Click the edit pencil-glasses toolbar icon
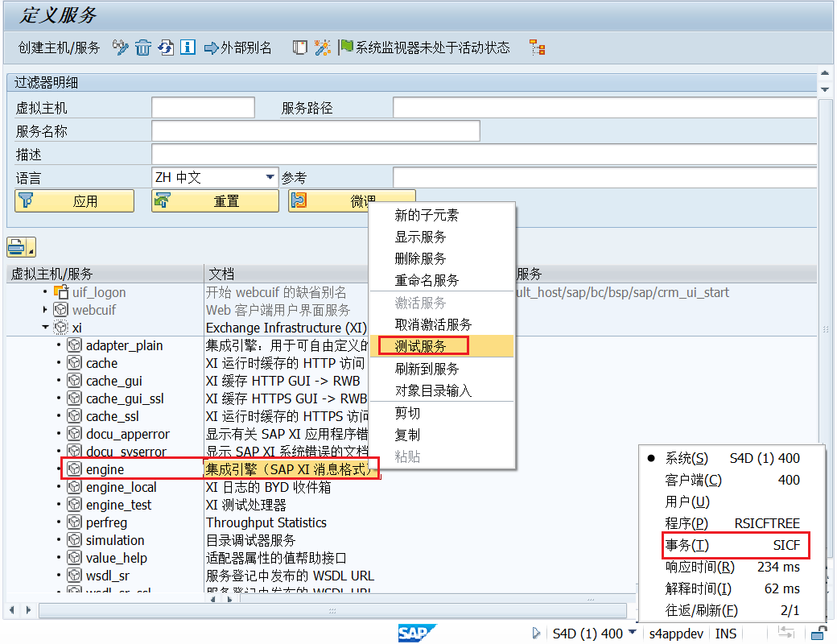 coord(120,47)
